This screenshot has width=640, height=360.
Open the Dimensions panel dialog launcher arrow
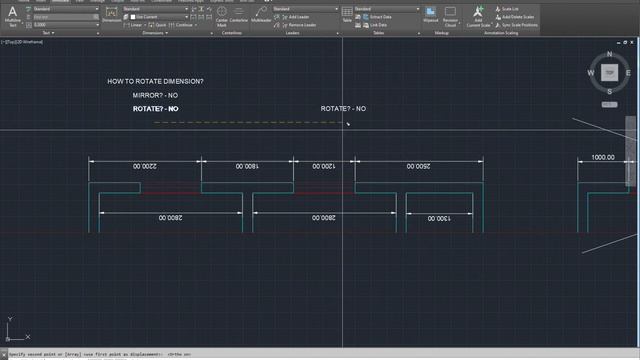click(211, 33)
